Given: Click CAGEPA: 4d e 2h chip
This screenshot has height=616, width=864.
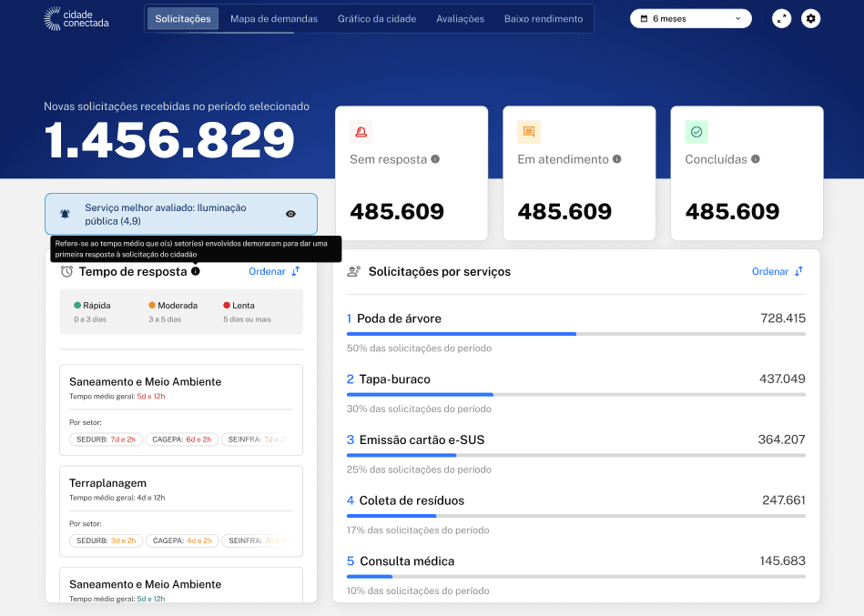Looking at the screenshot, I should 182,540.
